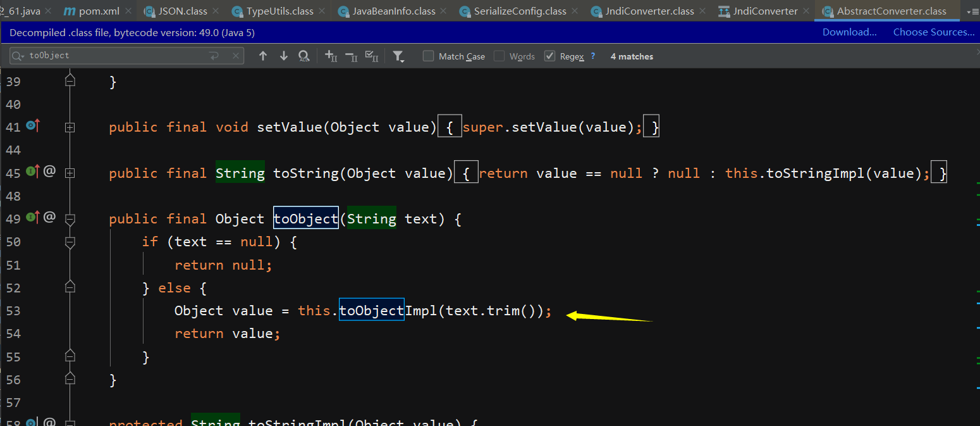Screen dimensions: 980x426
Task: Click the Find All usages icon
Action: click(303, 56)
